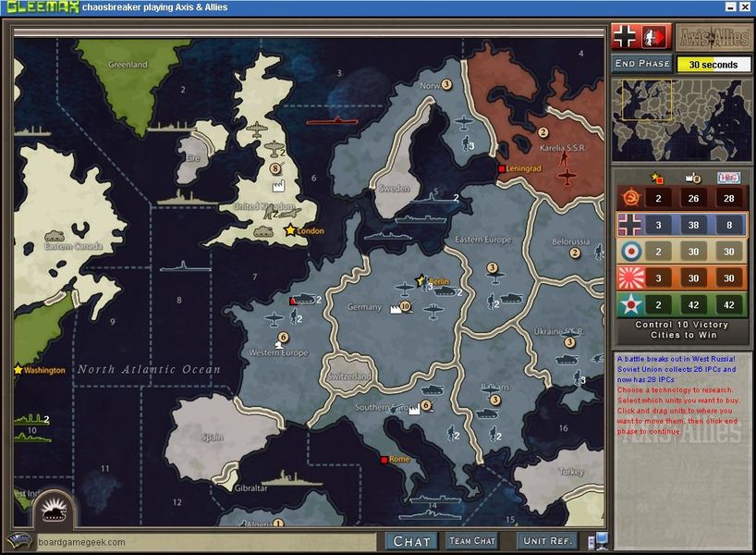Image resolution: width=756 pixels, height=555 pixels.
Task: Select the United Kingdom roundel row icon
Action: [630, 252]
